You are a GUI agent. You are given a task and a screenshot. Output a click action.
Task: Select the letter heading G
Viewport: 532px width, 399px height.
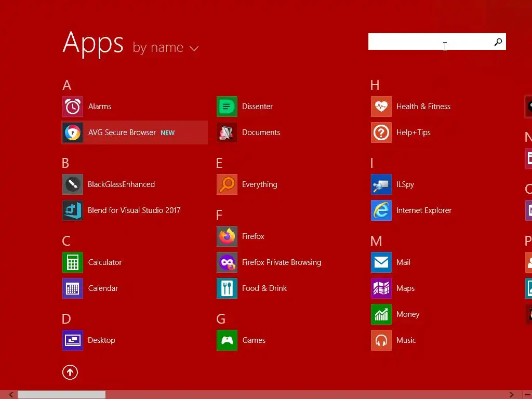[221, 319]
